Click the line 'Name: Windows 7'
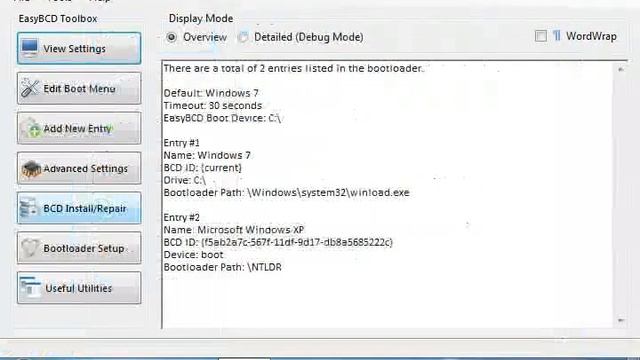The height and width of the screenshot is (360, 640). click(x=207, y=156)
